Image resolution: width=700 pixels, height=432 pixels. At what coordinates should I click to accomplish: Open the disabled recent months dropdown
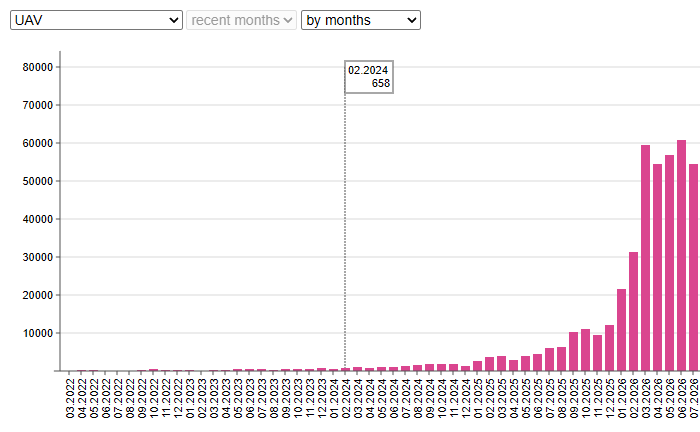coord(242,20)
